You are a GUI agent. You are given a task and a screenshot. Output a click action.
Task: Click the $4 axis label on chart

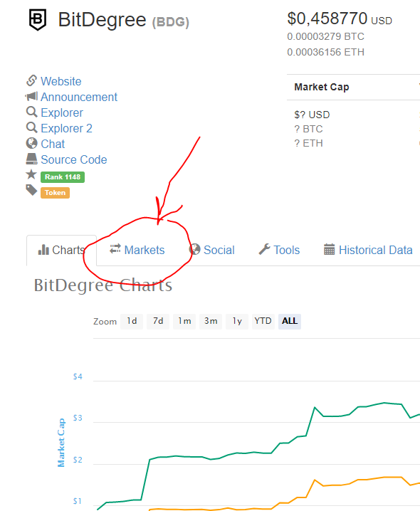click(78, 376)
